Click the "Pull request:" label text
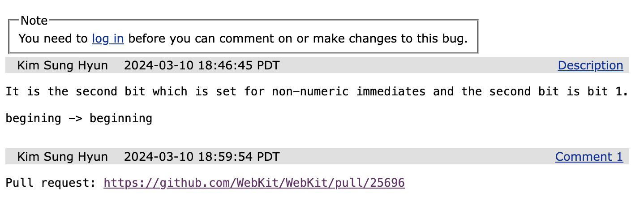644x206 pixels. tap(51, 183)
